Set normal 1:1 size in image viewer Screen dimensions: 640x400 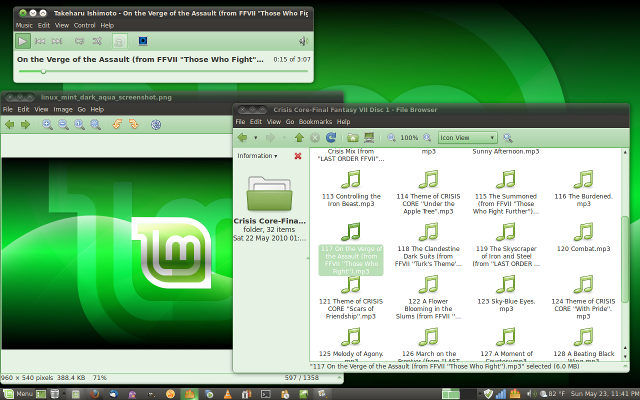tap(79, 124)
